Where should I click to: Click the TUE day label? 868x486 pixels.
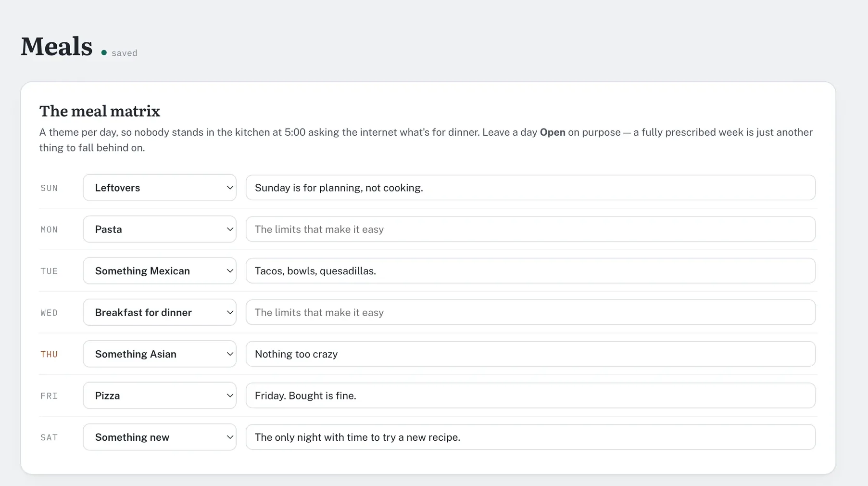tap(49, 271)
